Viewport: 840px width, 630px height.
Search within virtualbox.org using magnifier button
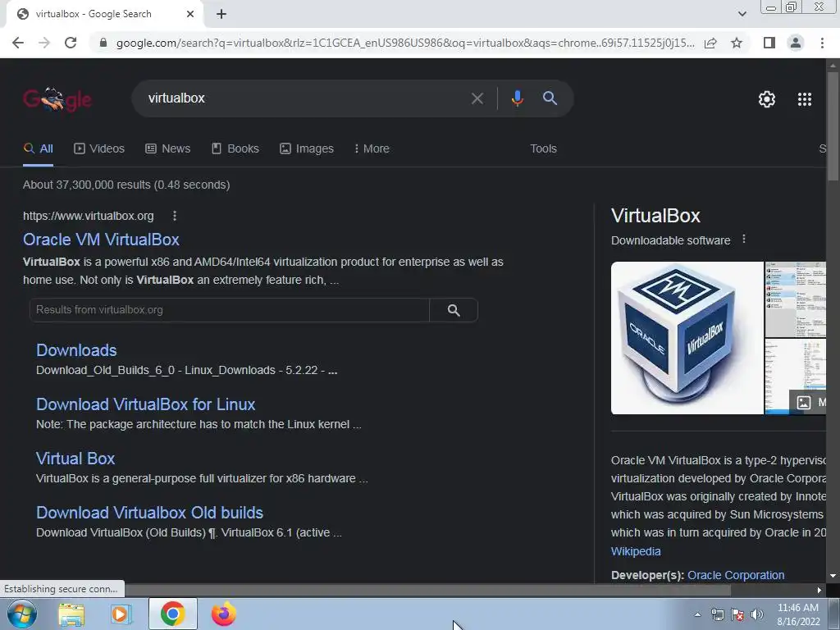click(454, 310)
